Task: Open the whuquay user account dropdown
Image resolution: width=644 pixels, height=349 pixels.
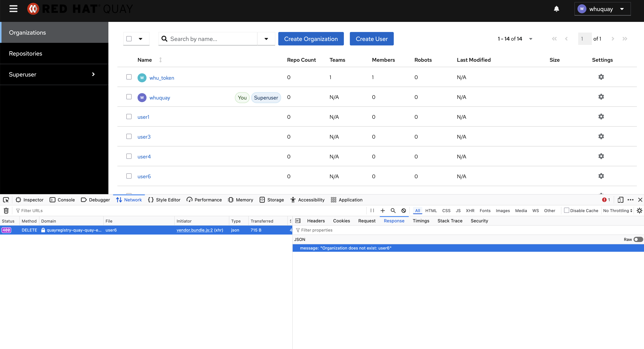Action: point(602,9)
